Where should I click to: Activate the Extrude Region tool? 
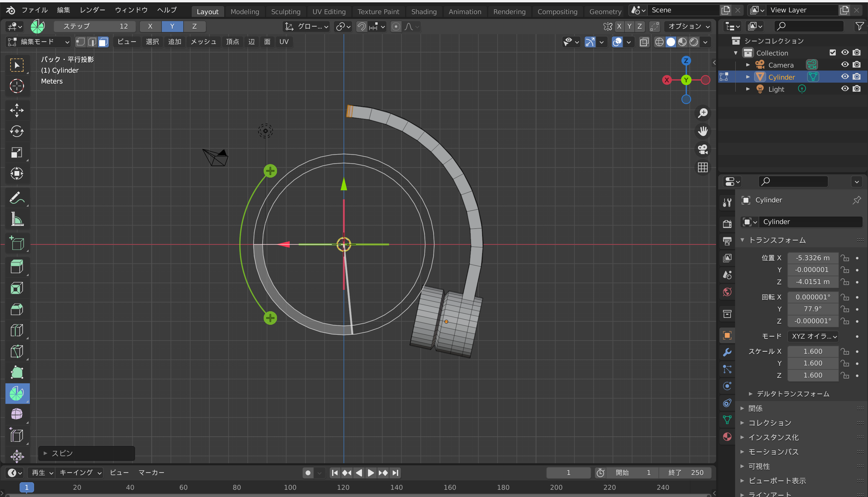(x=16, y=267)
